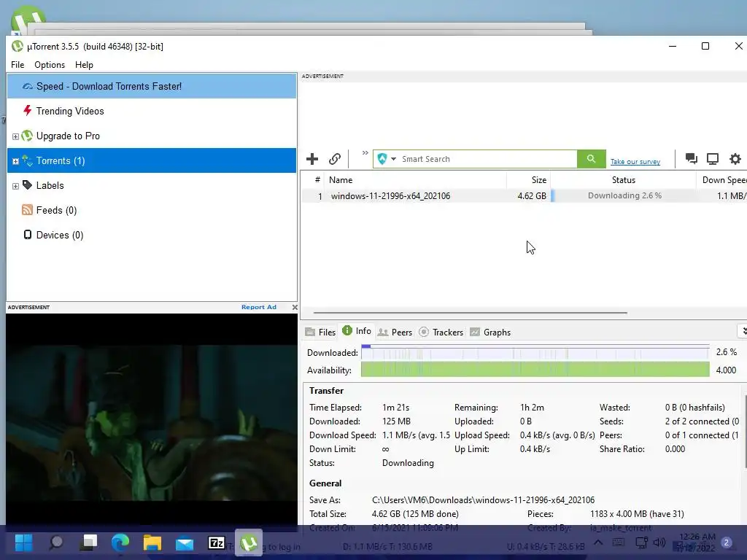Open the Help menu
747x560 pixels.
pyautogui.click(x=84, y=65)
